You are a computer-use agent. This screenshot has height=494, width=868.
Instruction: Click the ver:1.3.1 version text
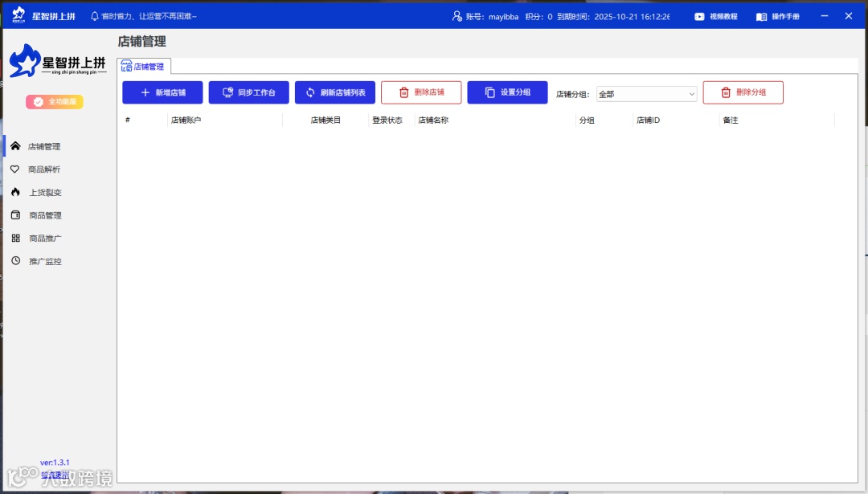pos(55,463)
